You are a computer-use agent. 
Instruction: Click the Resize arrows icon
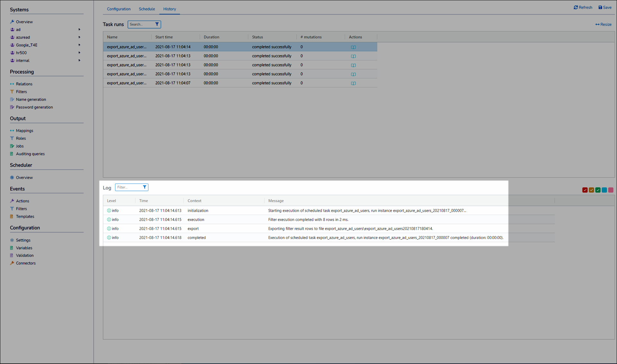[597, 24]
